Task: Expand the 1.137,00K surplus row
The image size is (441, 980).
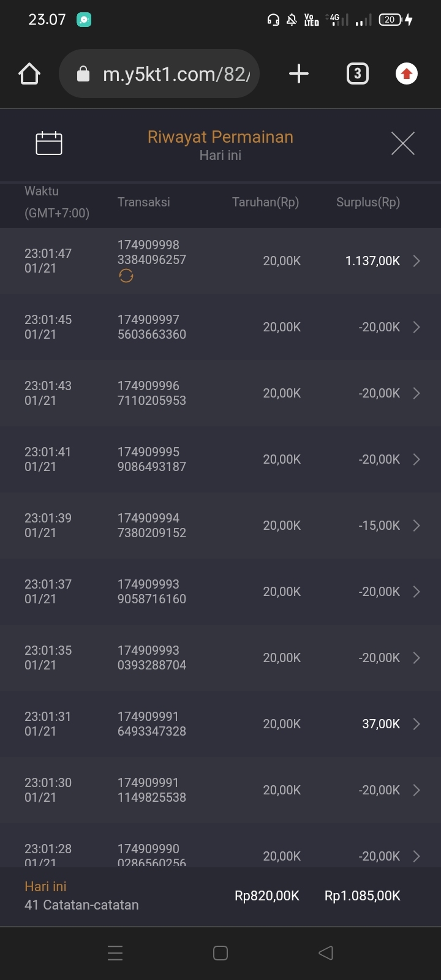Action: tap(417, 261)
